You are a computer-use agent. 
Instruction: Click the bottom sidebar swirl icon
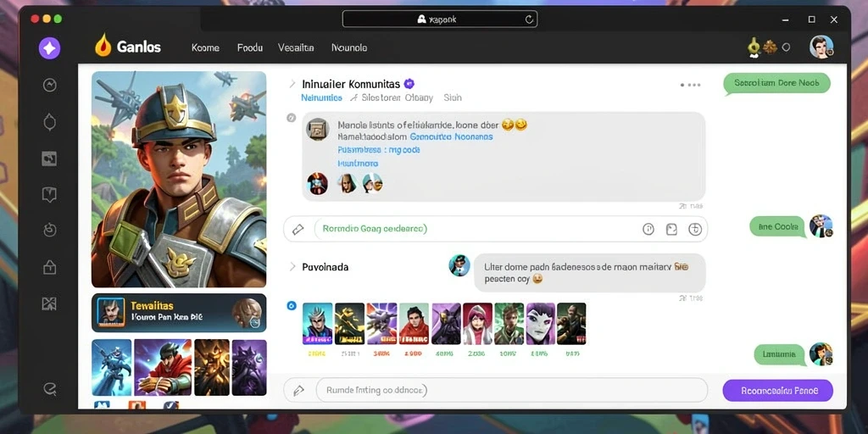pos(50,389)
